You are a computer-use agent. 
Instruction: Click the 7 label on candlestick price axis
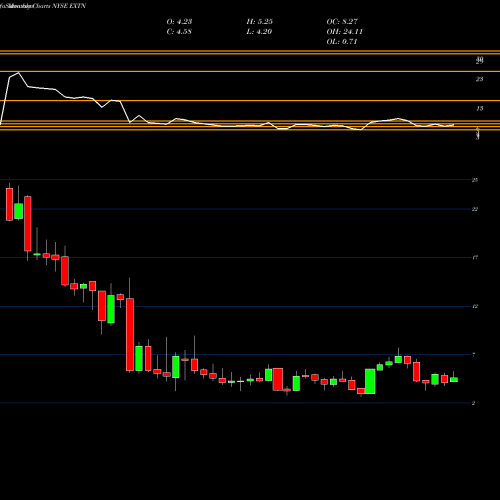coord(474,355)
